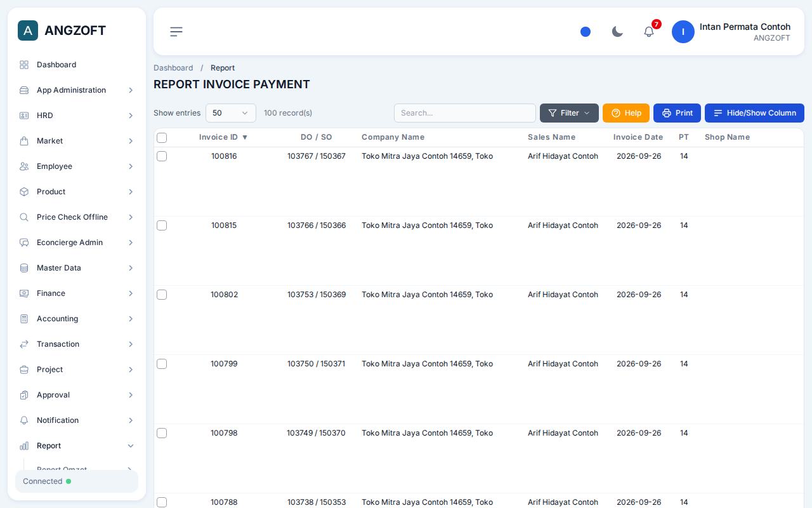This screenshot has height=508, width=812.
Task: Click the Product box icon
Action: [x=24, y=192]
